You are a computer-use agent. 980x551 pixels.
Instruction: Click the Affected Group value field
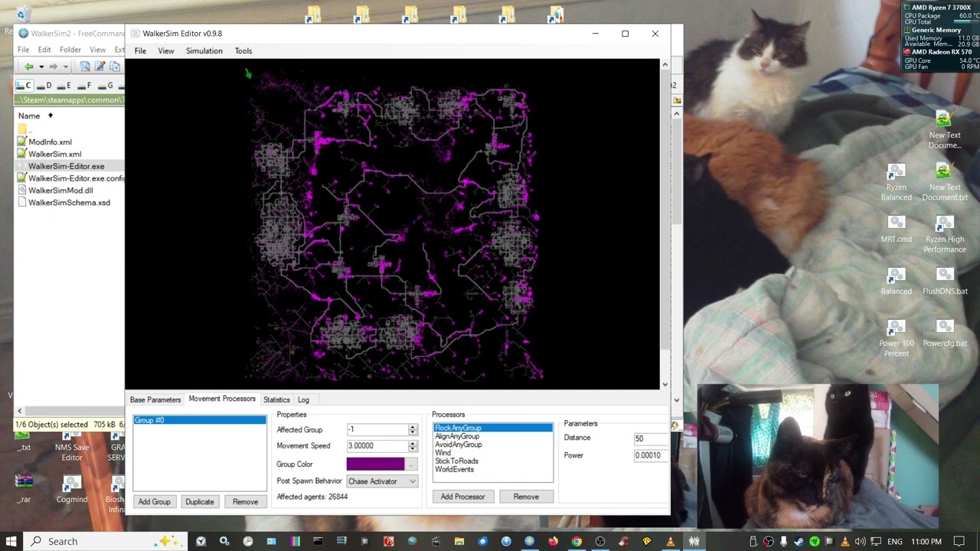click(377, 429)
